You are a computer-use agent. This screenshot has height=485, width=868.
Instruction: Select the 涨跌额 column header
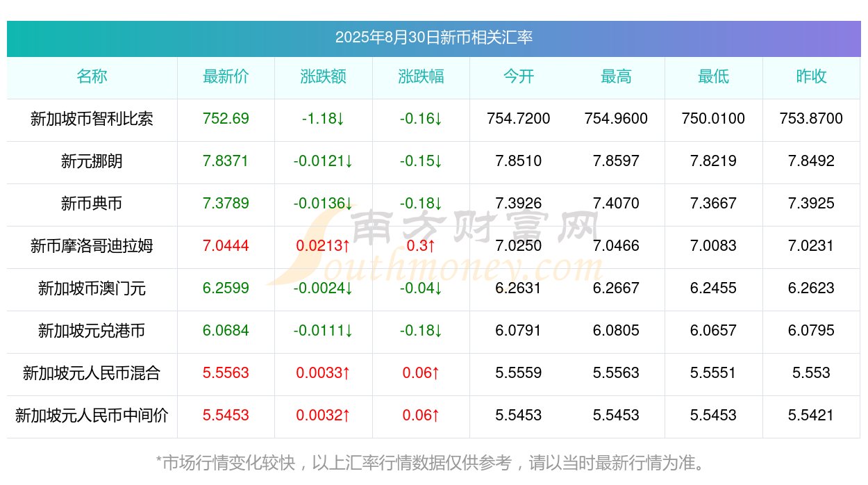pos(324,76)
